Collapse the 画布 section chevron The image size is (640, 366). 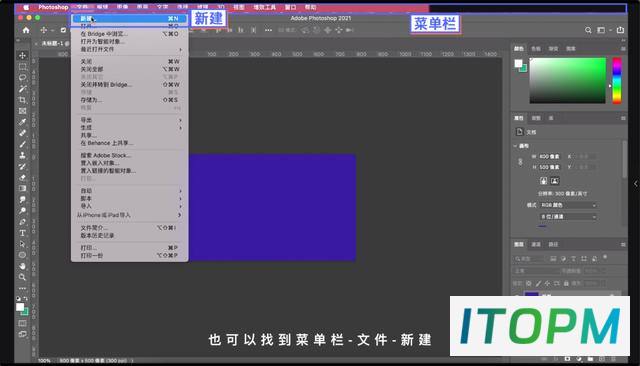[515, 146]
